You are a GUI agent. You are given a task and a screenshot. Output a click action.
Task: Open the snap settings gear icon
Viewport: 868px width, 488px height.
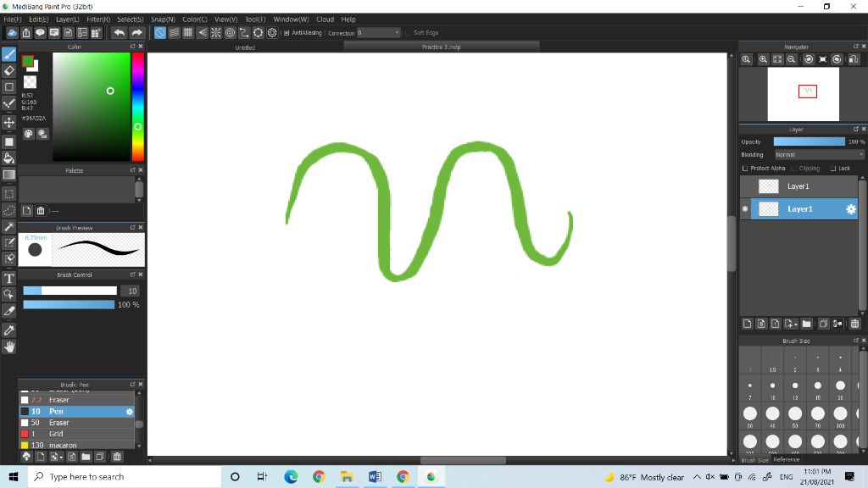[x=272, y=33]
